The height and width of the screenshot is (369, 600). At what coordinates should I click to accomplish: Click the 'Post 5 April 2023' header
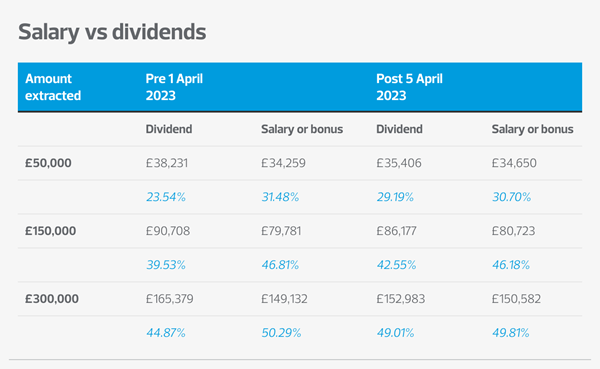(x=409, y=87)
